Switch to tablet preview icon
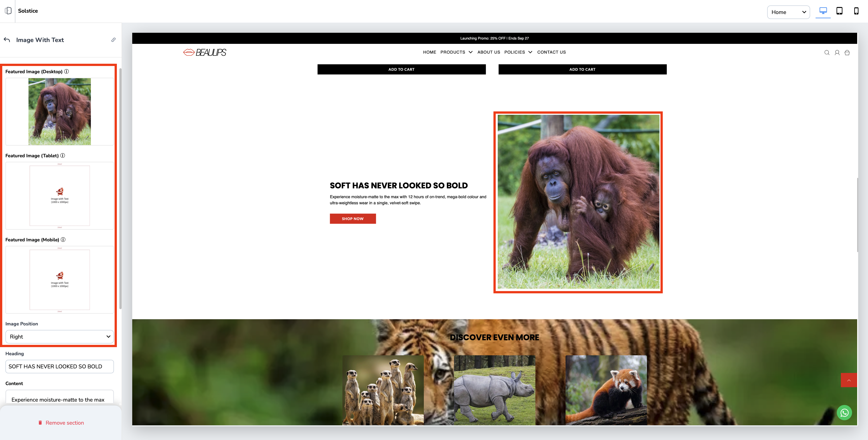 click(839, 11)
